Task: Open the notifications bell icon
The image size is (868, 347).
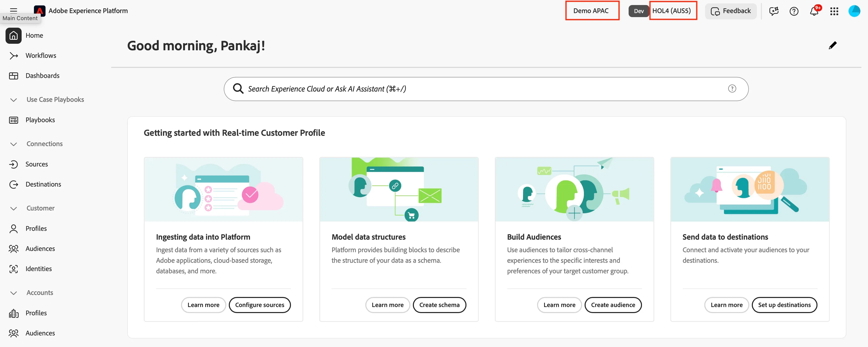Action: tap(814, 11)
